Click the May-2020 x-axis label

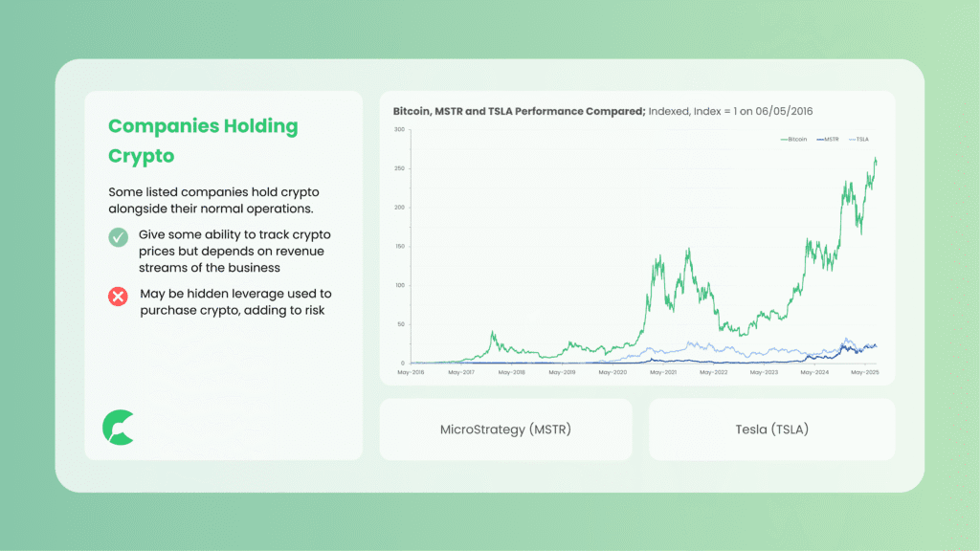click(612, 372)
